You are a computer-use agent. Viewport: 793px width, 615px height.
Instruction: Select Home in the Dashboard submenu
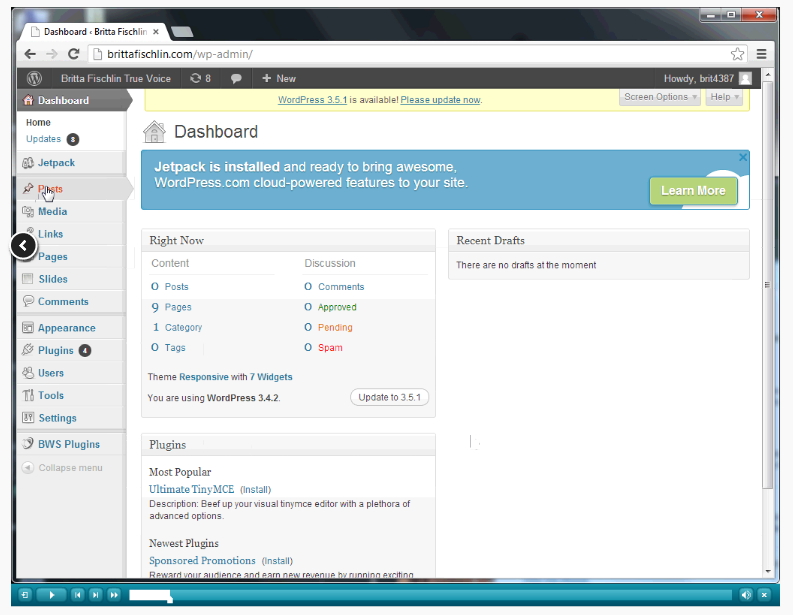[x=38, y=122]
